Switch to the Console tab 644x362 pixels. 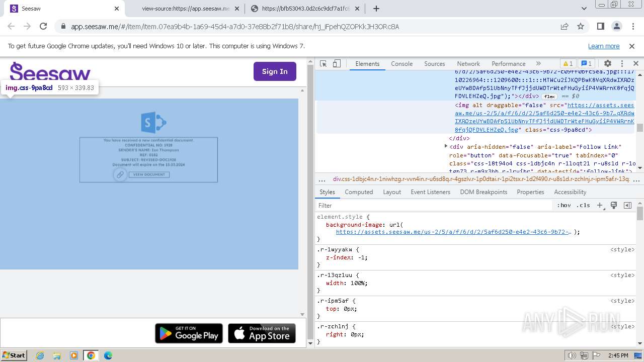(401, 64)
